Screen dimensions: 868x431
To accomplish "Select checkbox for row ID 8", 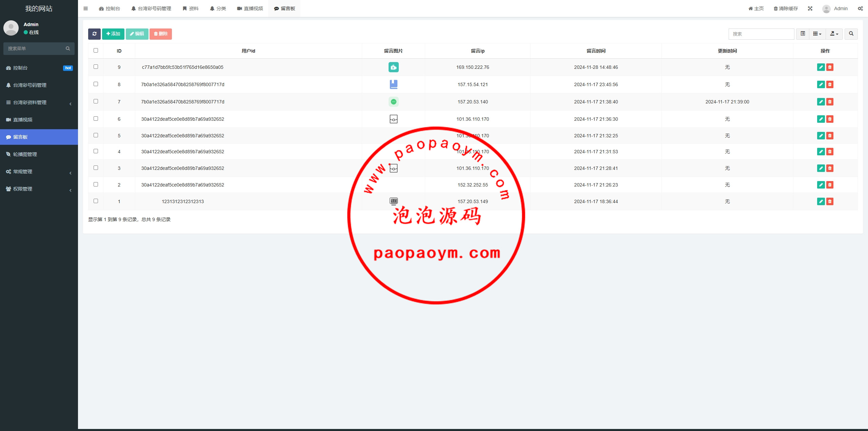I will point(96,84).
